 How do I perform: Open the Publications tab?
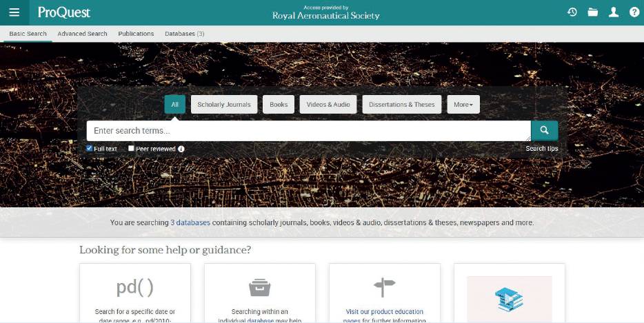(136, 34)
